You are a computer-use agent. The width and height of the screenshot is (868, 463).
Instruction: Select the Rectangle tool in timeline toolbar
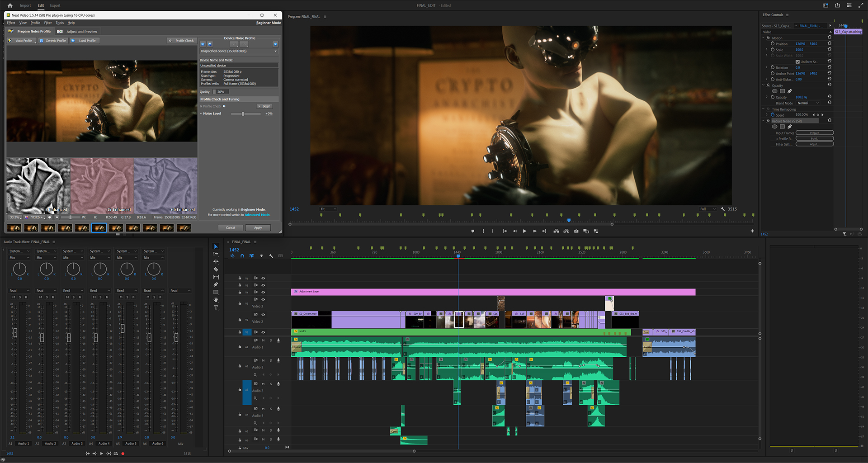click(216, 292)
